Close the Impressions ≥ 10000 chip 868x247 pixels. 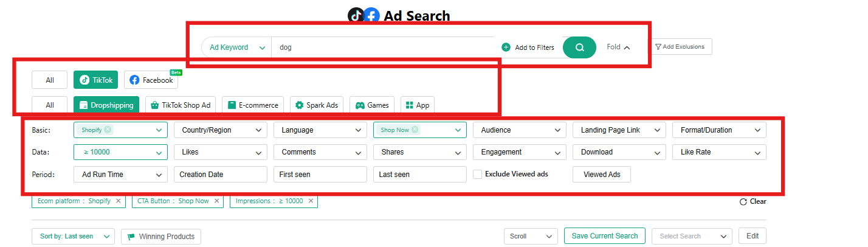(311, 201)
